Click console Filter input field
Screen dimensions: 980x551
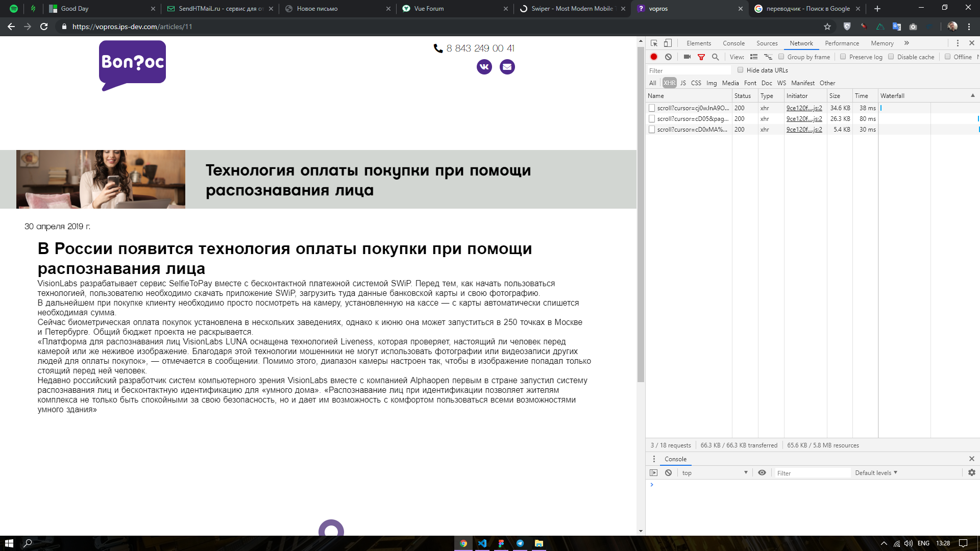tap(813, 473)
